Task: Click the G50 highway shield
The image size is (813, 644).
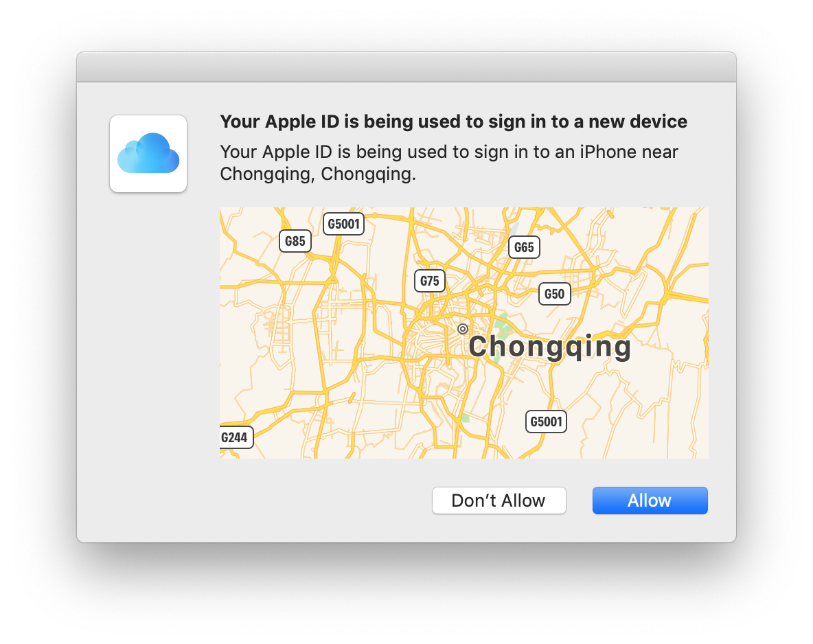Action: [554, 294]
